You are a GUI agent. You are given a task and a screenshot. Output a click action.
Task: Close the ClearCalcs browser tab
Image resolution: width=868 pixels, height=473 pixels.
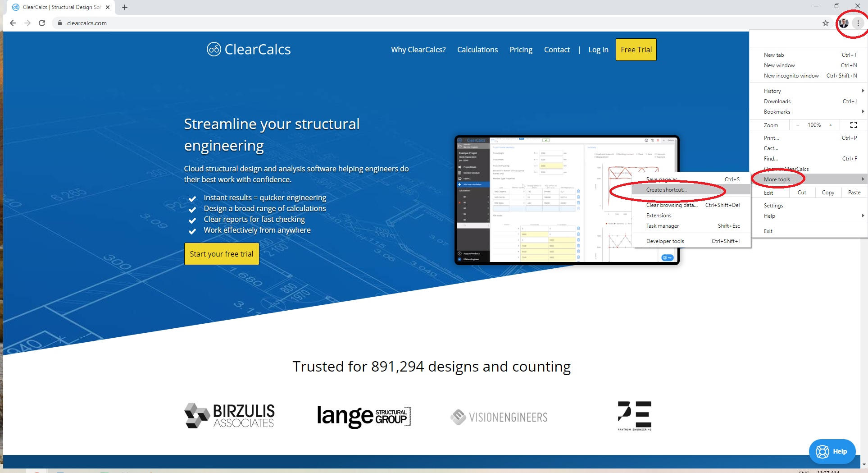point(108,7)
